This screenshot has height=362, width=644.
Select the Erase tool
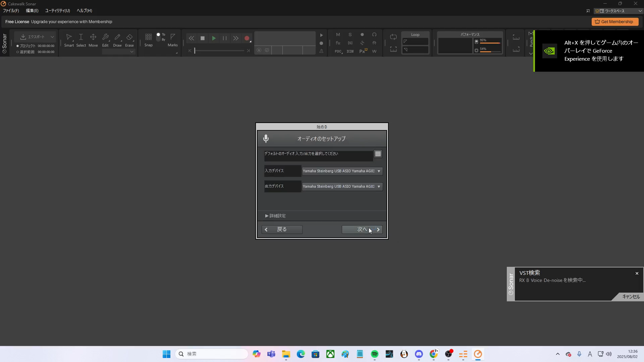(x=129, y=40)
